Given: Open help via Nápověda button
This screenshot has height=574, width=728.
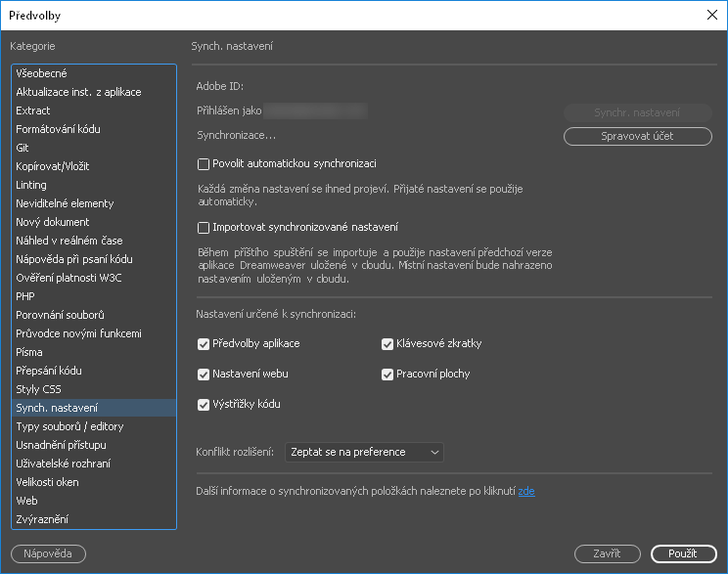Looking at the screenshot, I should point(48,554).
